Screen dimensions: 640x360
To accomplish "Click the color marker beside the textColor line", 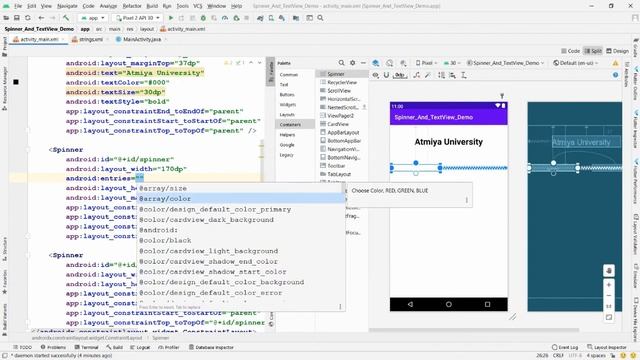I will (x=16, y=82).
